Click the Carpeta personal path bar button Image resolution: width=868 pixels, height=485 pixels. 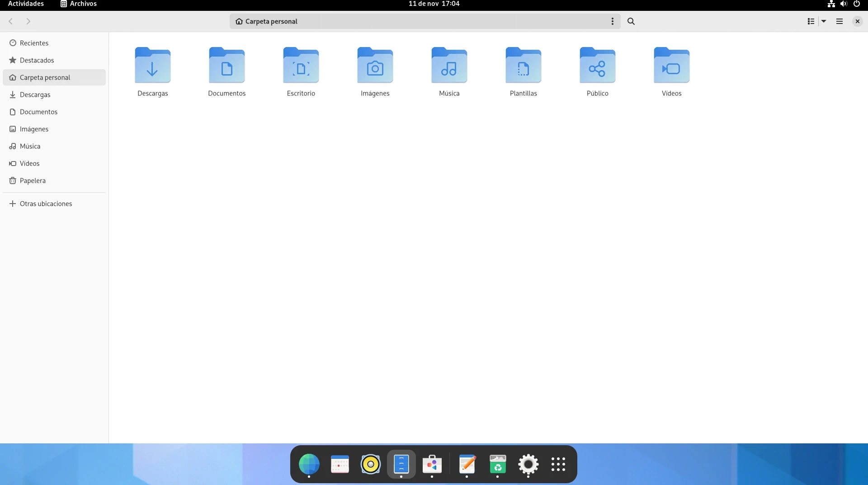(x=271, y=21)
